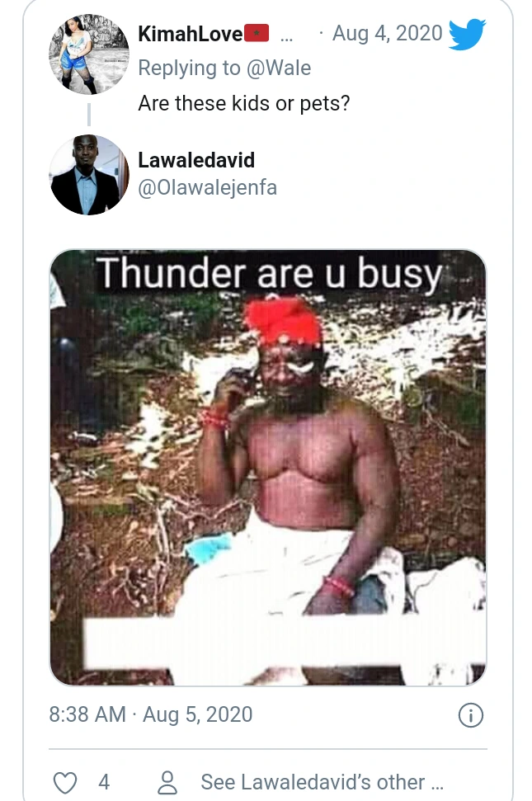Open the Aug 4, 2020 date link
This screenshot has height=801, width=532.
pyautogui.click(x=388, y=33)
